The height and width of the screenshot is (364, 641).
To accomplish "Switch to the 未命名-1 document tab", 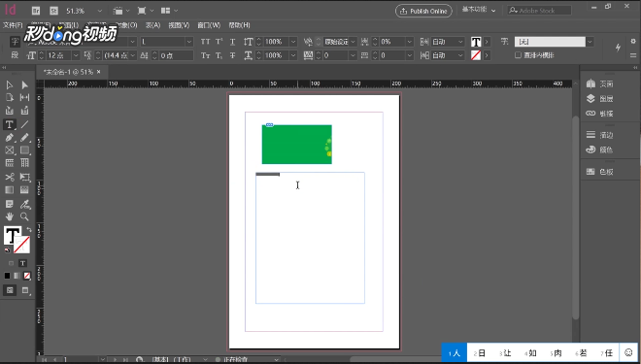I will [69, 72].
